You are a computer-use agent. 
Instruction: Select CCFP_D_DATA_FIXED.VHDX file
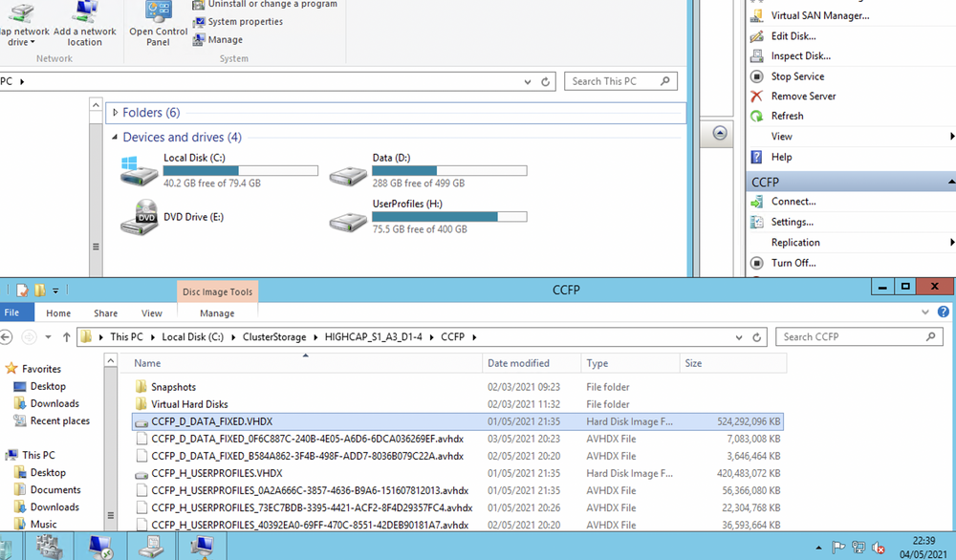coord(457,421)
